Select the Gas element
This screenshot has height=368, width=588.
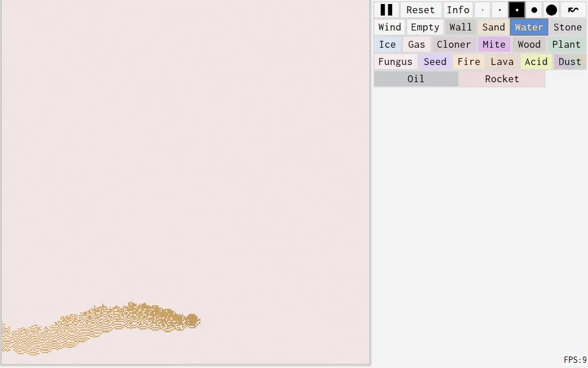[416, 44]
